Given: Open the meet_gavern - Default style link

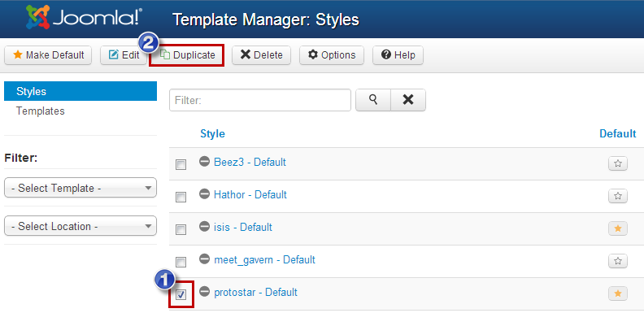Looking at the screenshot, I should click(265, 259).
